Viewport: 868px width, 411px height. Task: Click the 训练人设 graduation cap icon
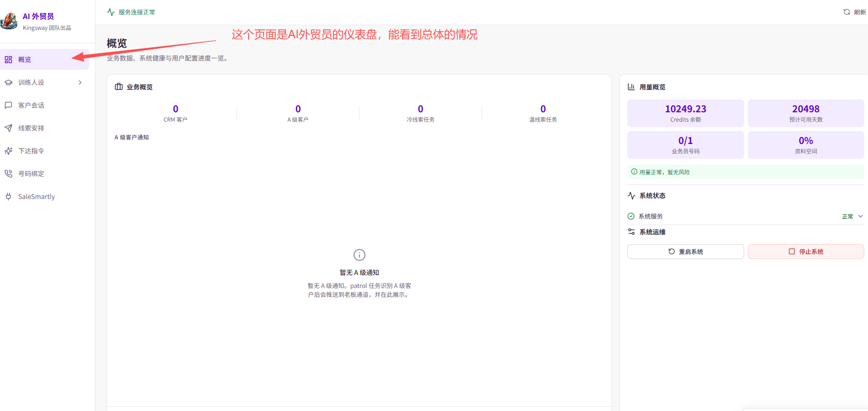pyautogui.click(x=8, y=82)
